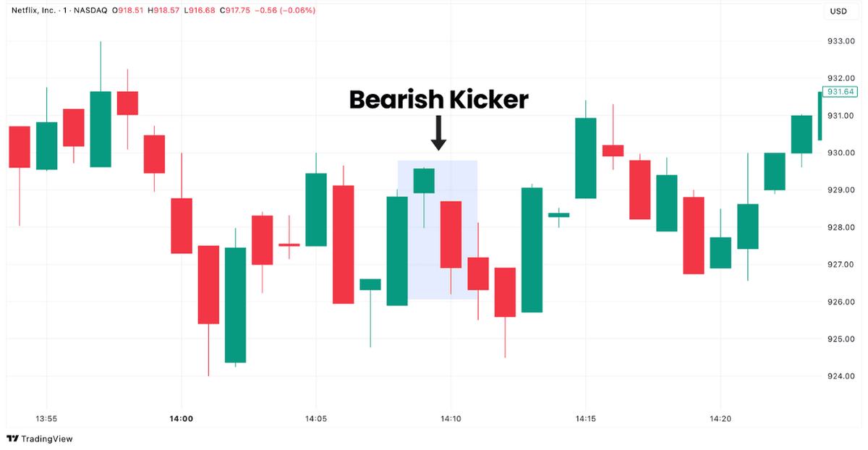Open the USD currency selector
The height and width of the screenshot is (450, 868).
point(838,11)
